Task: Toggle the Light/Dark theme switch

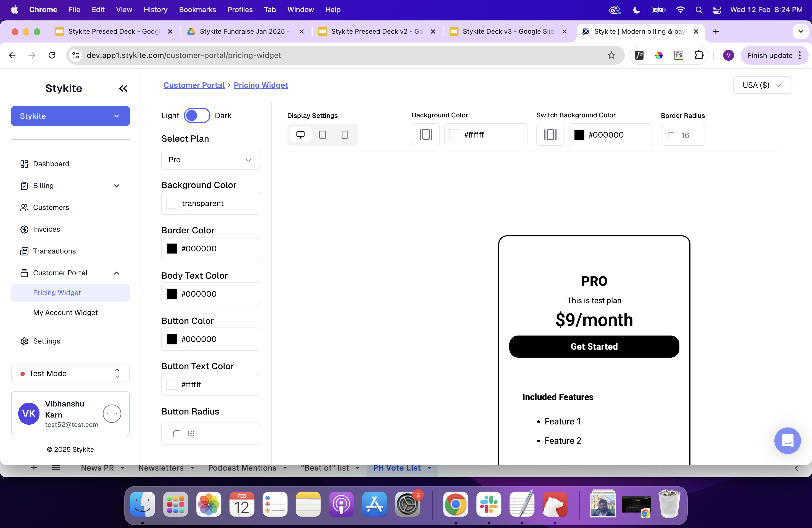Action: click(197, 116)
